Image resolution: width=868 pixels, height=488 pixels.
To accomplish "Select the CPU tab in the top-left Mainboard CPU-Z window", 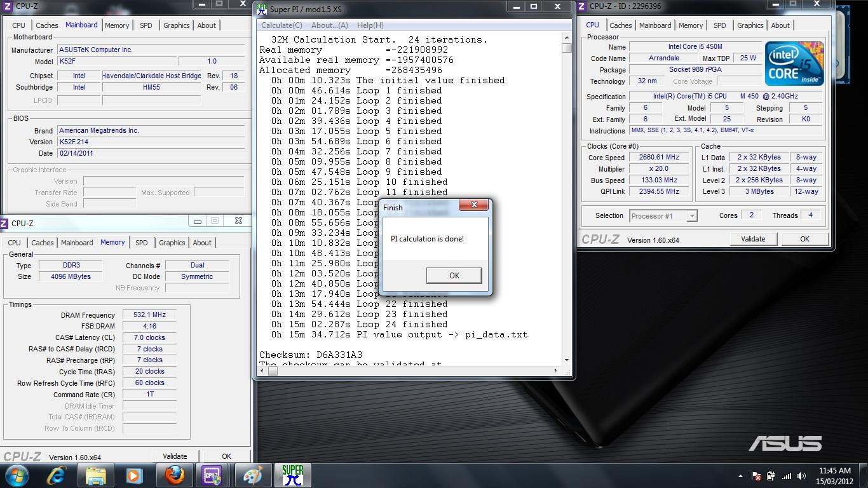I will click(x=19, y=25).
